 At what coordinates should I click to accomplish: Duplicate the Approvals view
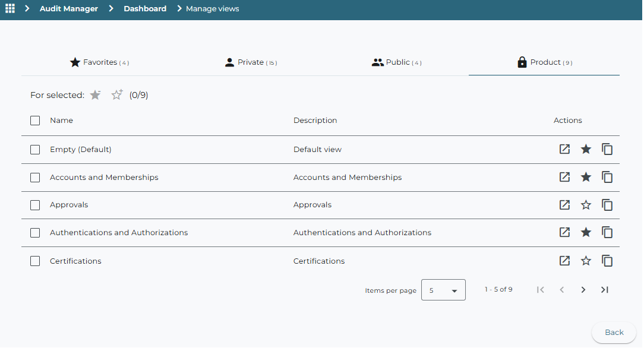click(x=607, y=205)
